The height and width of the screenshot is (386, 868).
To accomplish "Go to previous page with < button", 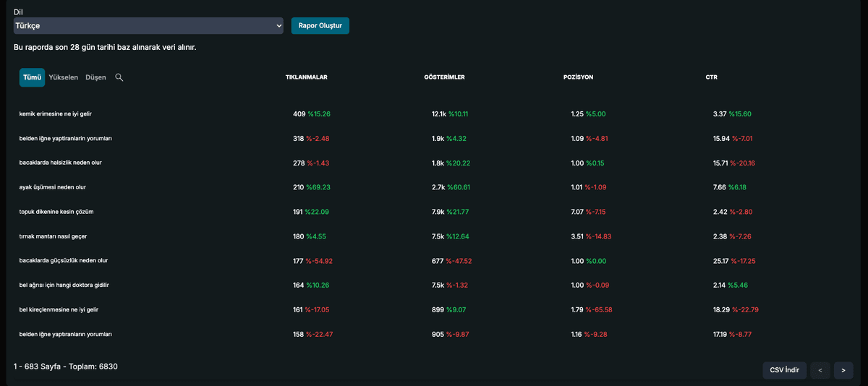I will coord(820,370).
